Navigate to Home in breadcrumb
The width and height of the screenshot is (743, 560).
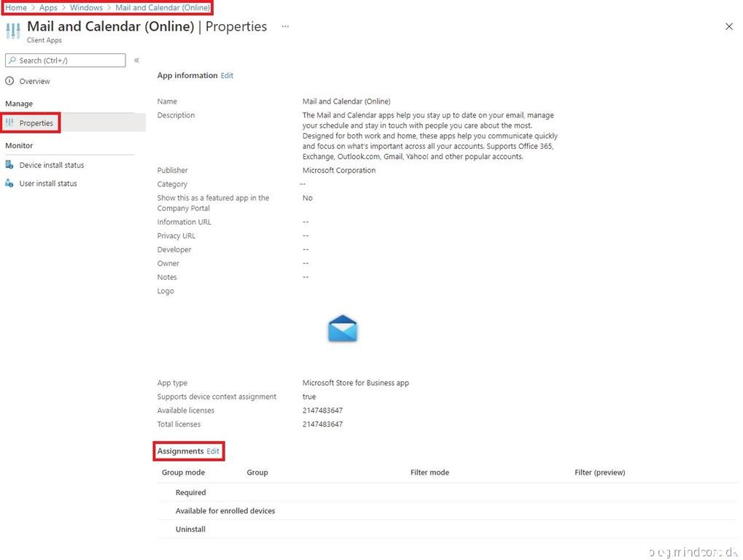tap(16, 7)
